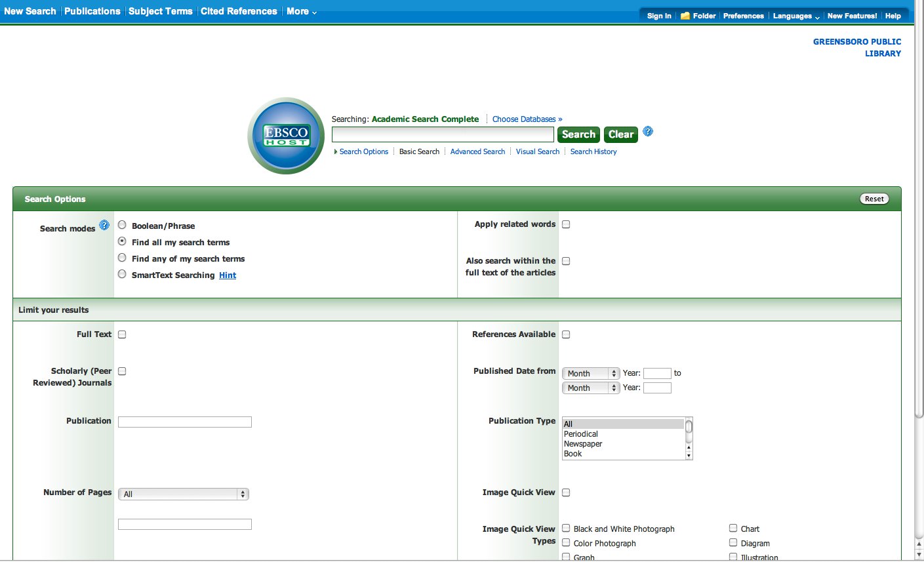Reset the search options
Image resolution: width=924 pixels, height=562 pixels.
point(874,198)
